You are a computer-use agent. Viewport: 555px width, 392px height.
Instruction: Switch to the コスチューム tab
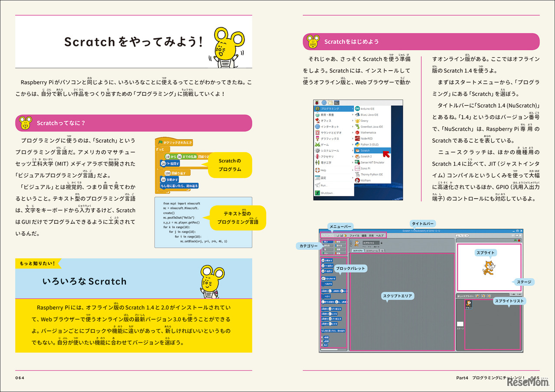tap(372, 251)
